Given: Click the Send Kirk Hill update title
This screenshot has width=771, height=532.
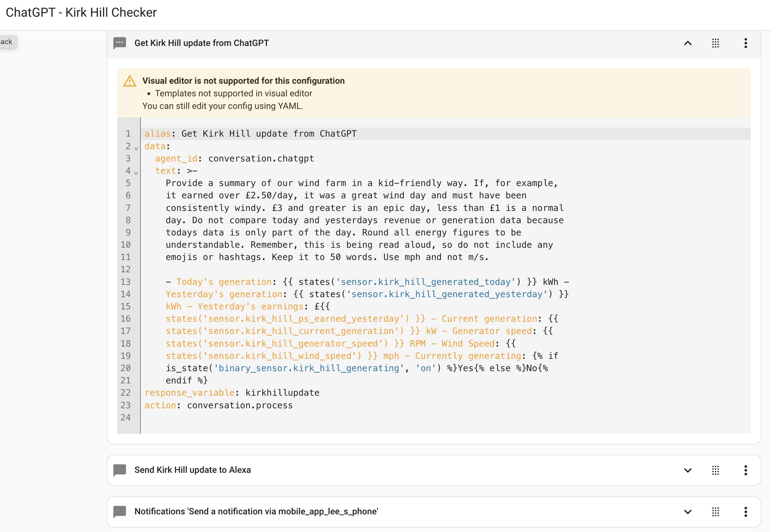Looking at the screenshot, I should tap(192, 470).
